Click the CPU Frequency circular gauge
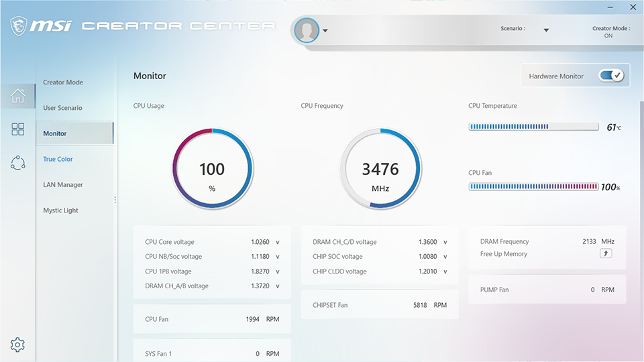The image size is (644, 362). click(380, 169)
